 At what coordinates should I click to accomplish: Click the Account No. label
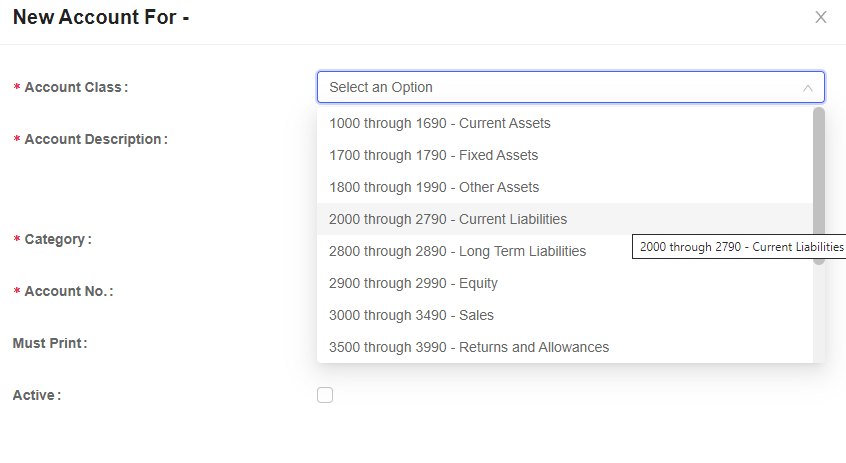pos(69,291)
